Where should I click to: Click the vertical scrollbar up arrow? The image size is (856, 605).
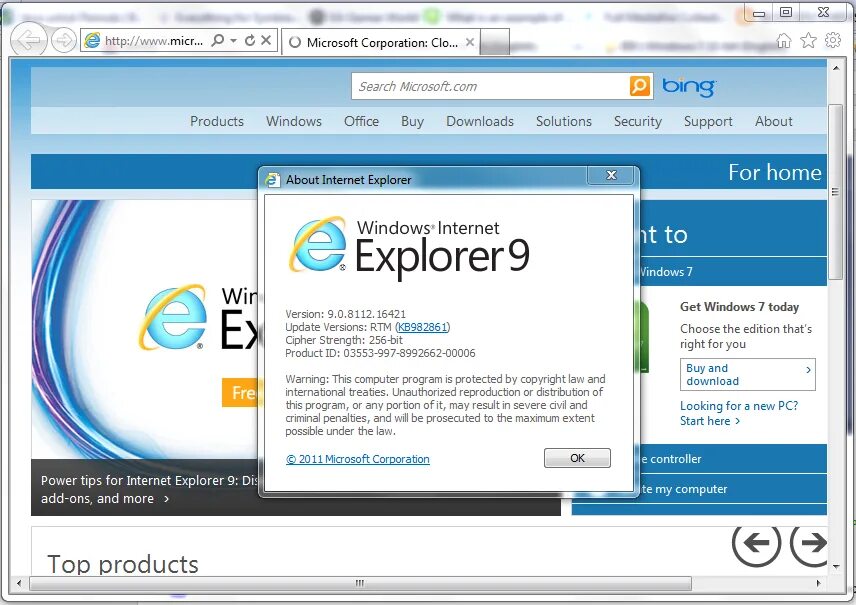[836, 68]
